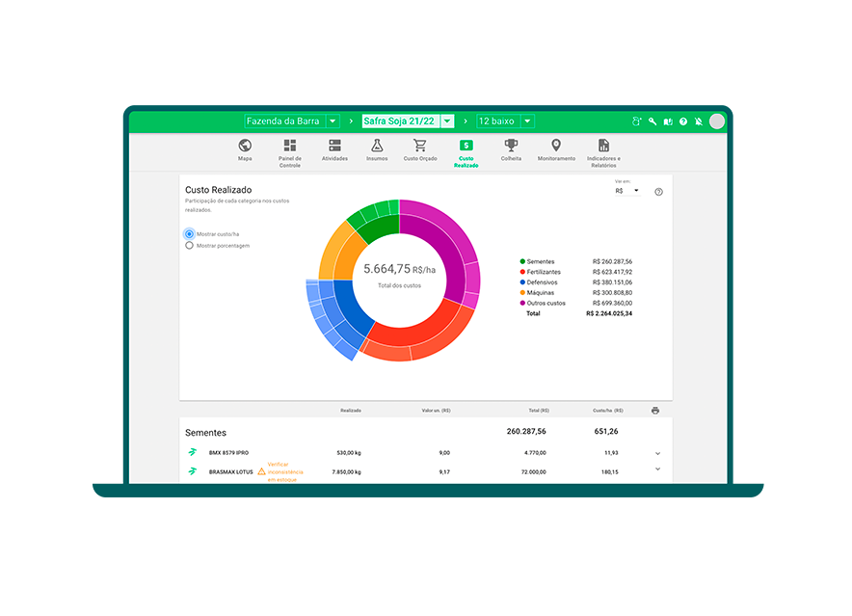This screenshot has height=616, width=852.
Task: Expand the BMX 8579 IPRO row
Action: click(x=657, y=453)
